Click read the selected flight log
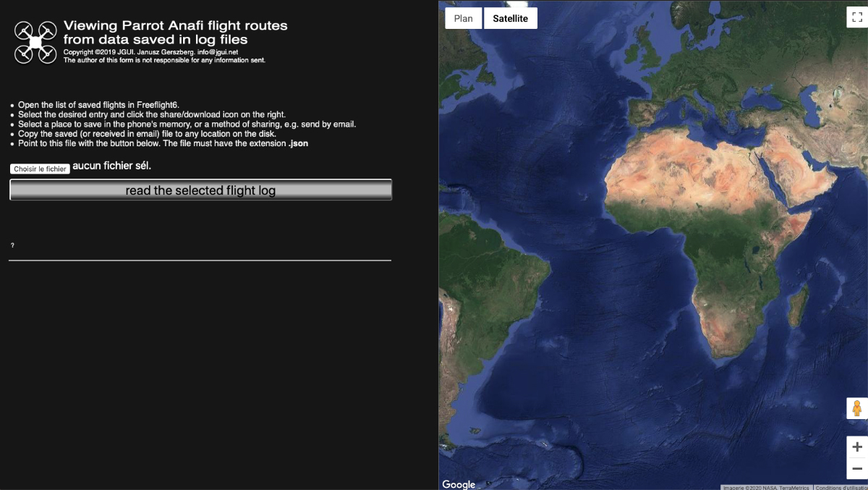This screenshot has width=868, height=490. coord(200,190)
